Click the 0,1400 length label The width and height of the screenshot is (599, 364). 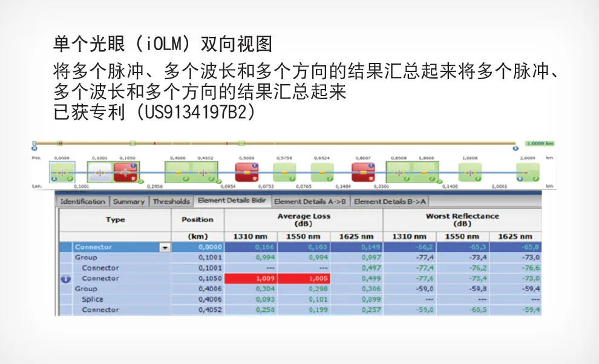click(450, 186)
